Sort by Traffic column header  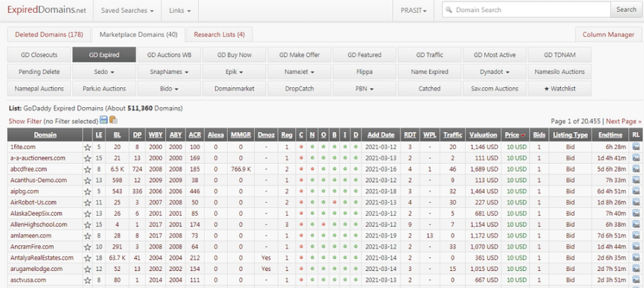(x=452, y=135)
